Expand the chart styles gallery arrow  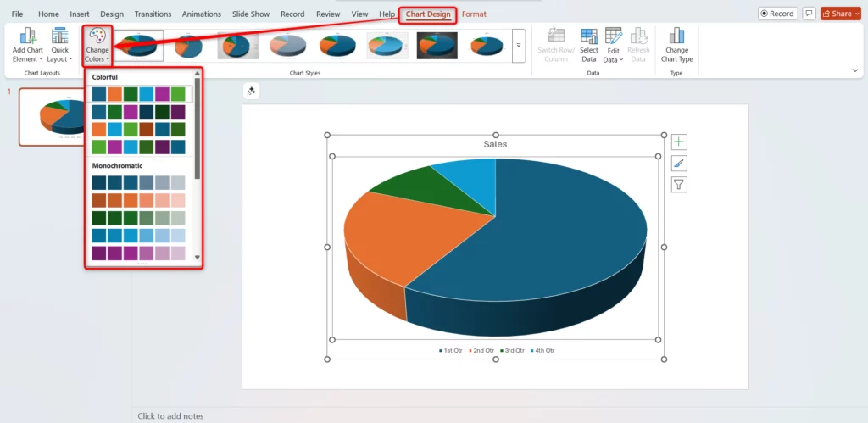coord(519,45)
